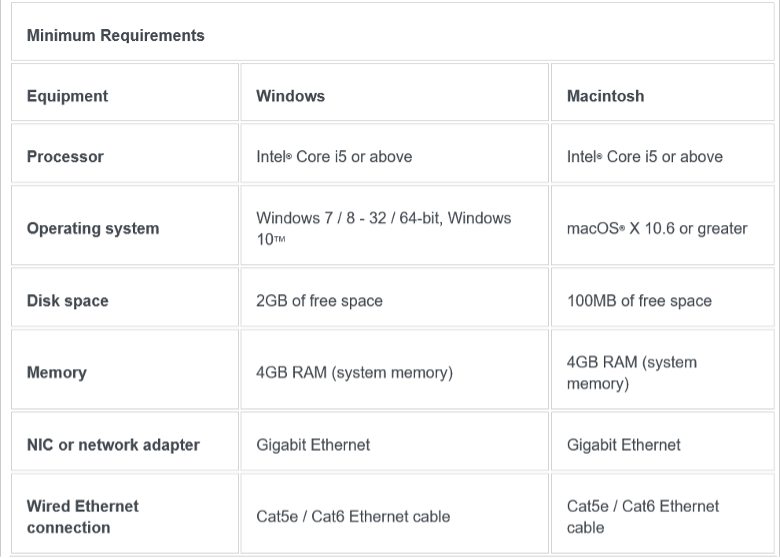
Task: Click the "macOS X 10.6 or greater" cell
Action: 657,228
